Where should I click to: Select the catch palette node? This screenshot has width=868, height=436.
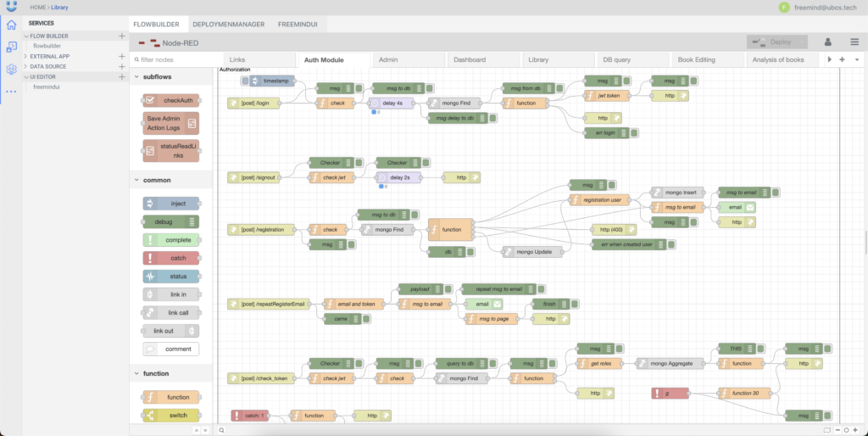[171, 258]
